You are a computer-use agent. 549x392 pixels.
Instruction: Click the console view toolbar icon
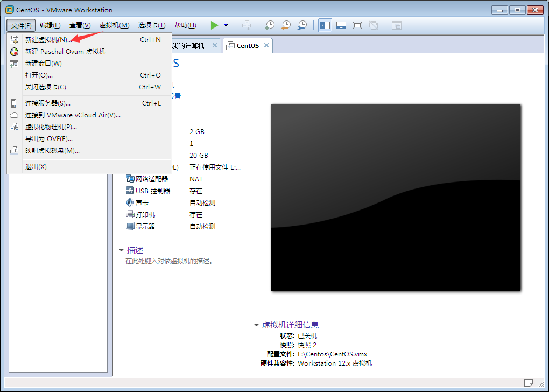(x=396, y=25)
